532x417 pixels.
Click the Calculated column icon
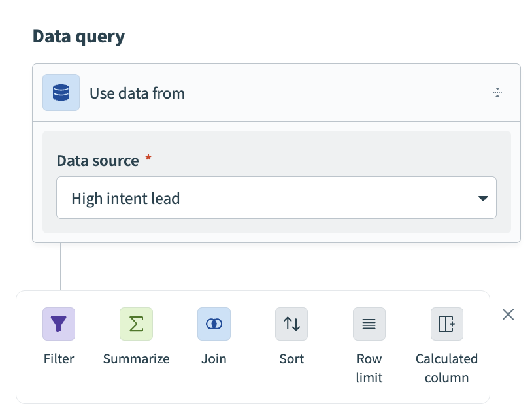446,324
